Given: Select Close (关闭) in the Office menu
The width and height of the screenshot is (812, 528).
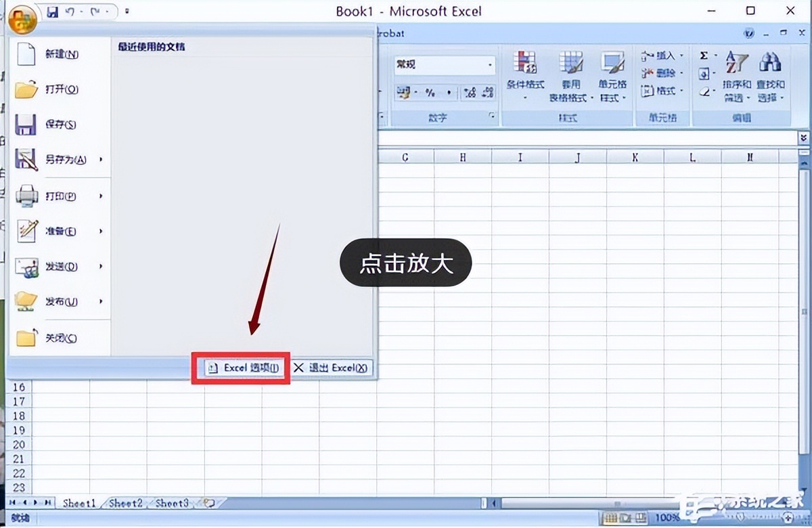Looking at the screenshot, I should (x=60, y=338).
